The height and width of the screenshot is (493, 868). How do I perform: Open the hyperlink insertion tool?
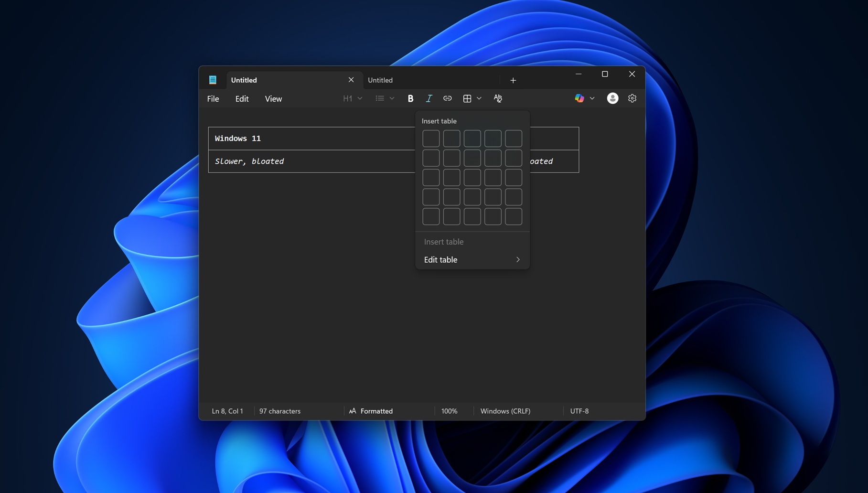(448, 98)
